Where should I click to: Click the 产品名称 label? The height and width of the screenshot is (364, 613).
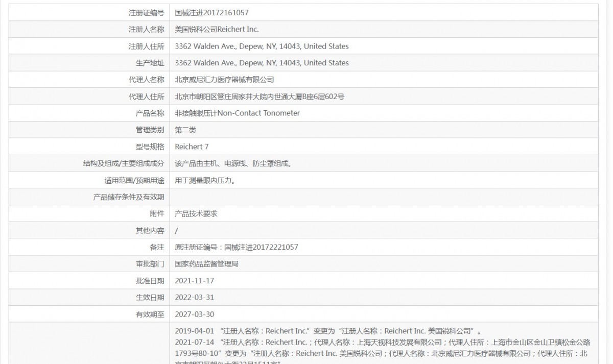pyautogui.click(x=150, y=113)
